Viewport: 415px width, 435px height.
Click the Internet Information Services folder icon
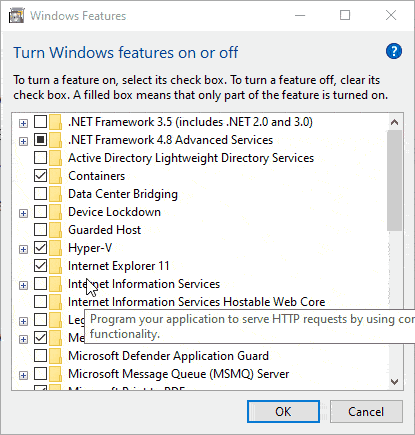(x=55, y=284)
